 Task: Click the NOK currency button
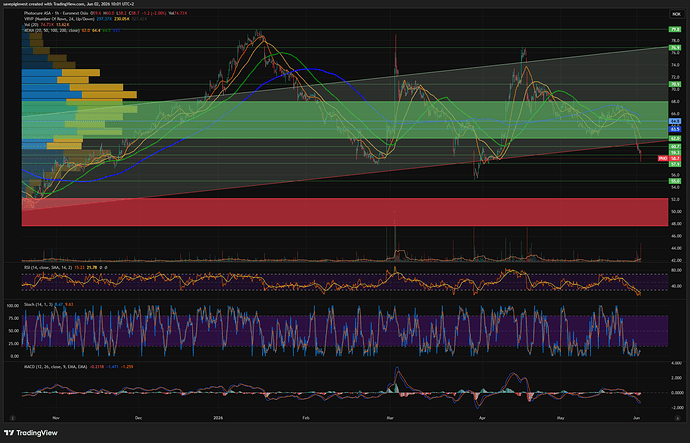click(x=676, y=14)
